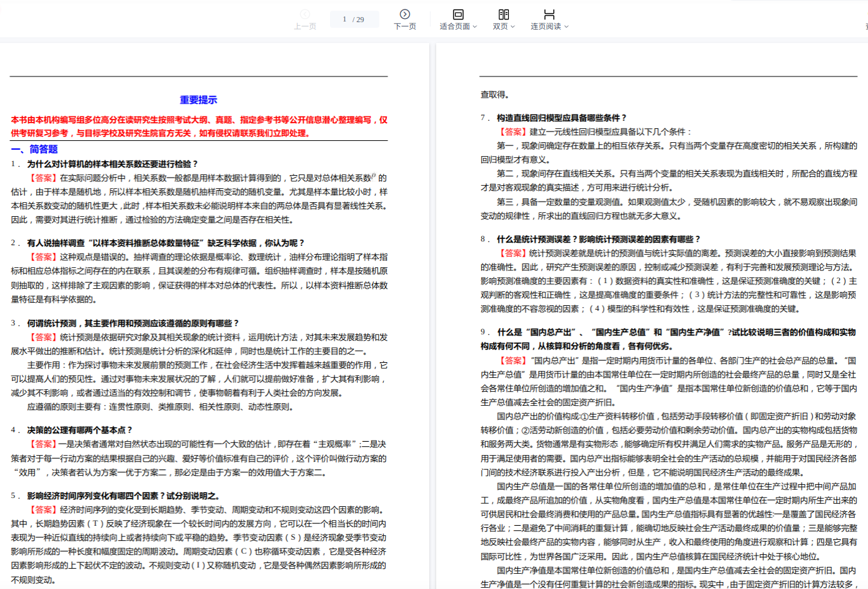
Task: Click the fit page (适合页面) icon
Action: [x=458, y=15]
